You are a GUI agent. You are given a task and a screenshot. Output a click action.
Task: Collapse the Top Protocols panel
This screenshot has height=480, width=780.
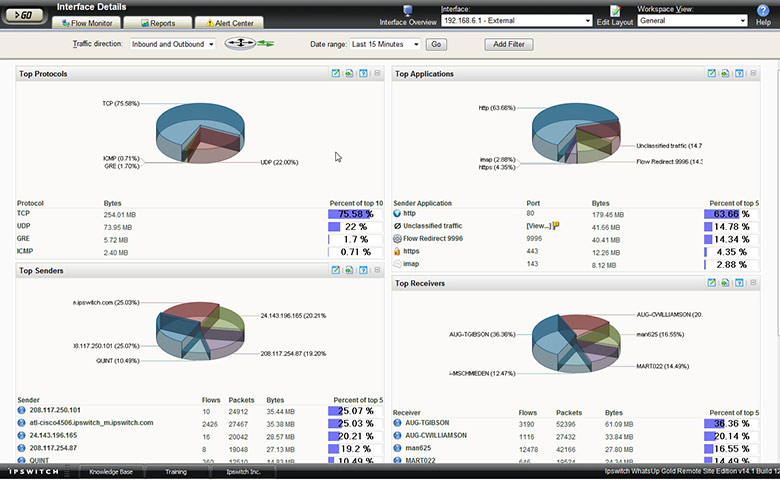(x=377, y=74)
